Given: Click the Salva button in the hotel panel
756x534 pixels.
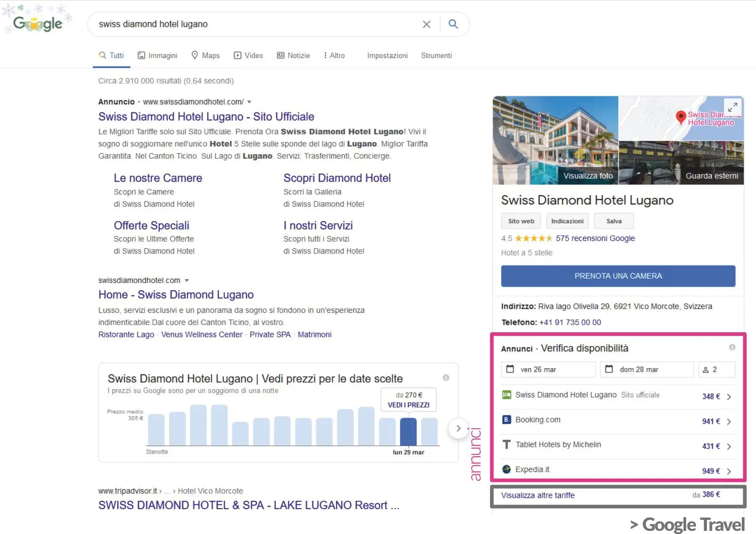Looking at the screenshot, I should tap(613, 221).
